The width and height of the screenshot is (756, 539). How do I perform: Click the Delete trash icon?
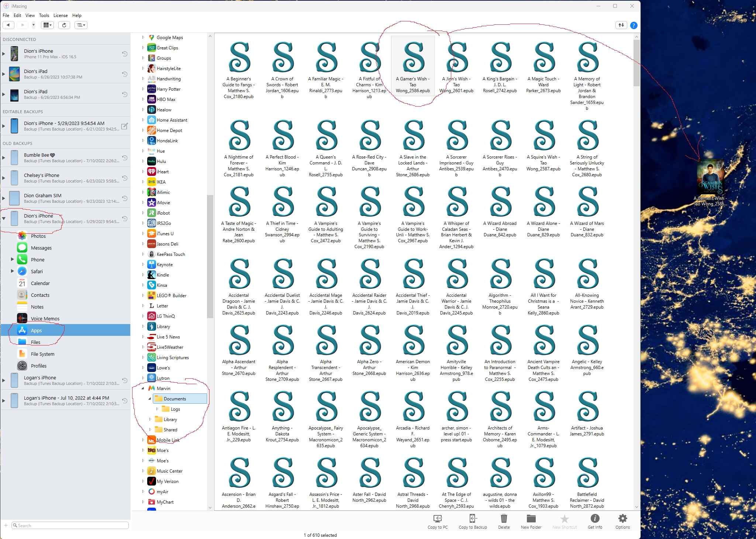[504, 519]
